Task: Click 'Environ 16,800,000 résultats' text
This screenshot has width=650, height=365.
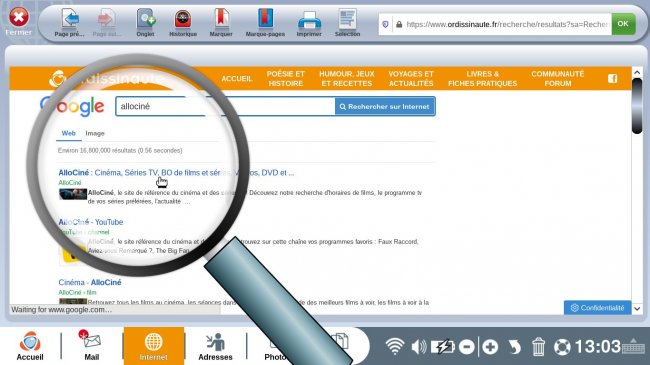Action: 120,151
